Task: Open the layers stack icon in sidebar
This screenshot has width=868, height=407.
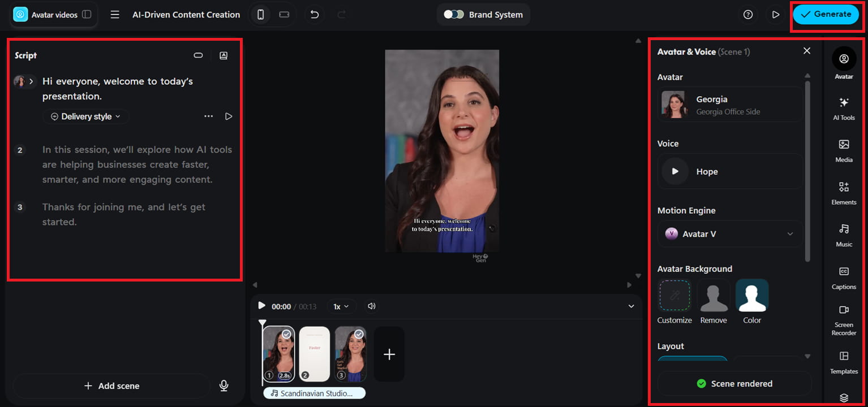Action: (844, 397)
